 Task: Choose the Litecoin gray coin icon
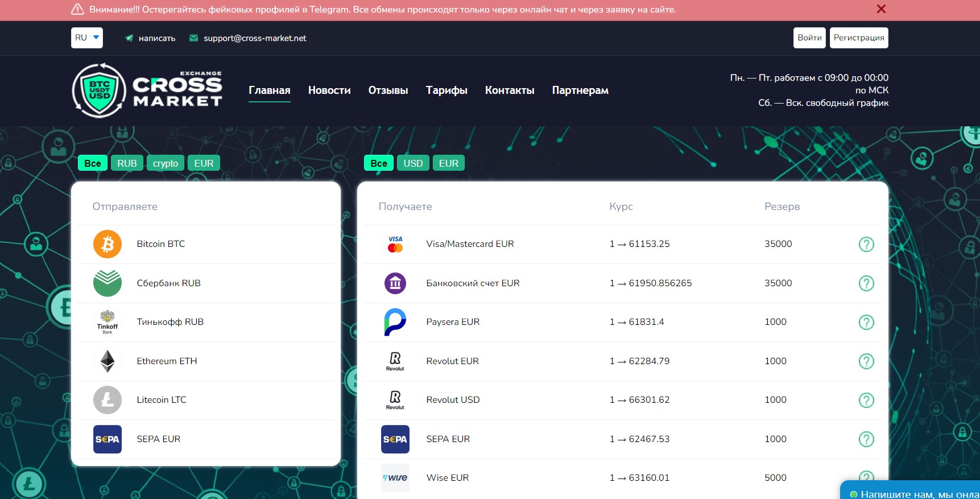point(107,400)
